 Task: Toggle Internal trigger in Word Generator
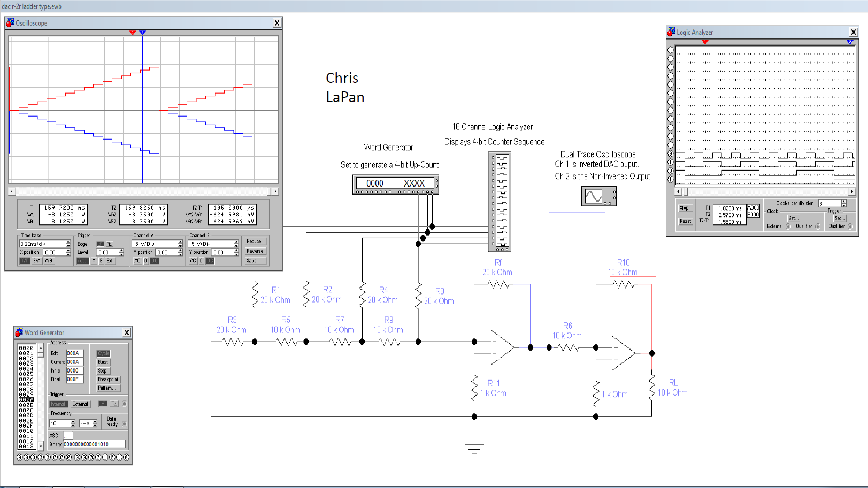pos(58,404)
